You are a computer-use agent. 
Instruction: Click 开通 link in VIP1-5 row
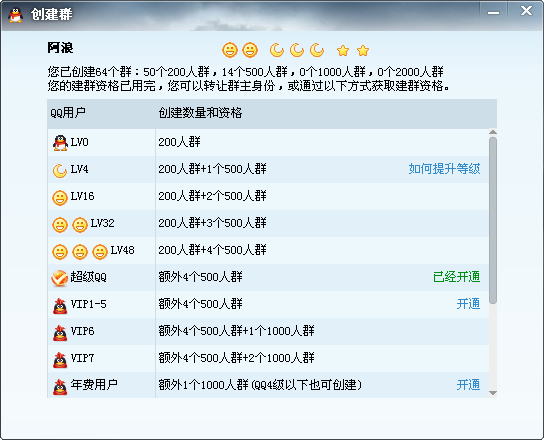coord(468,304)
